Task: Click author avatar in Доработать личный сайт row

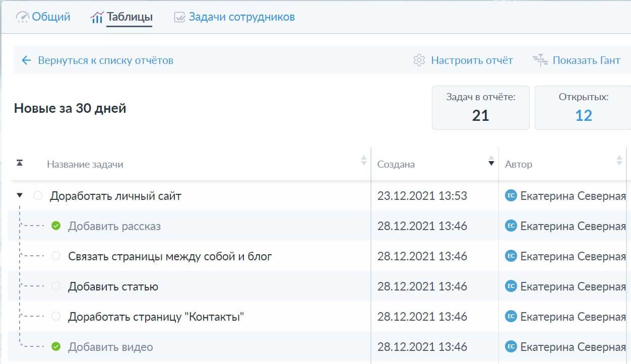Action: 511,196
